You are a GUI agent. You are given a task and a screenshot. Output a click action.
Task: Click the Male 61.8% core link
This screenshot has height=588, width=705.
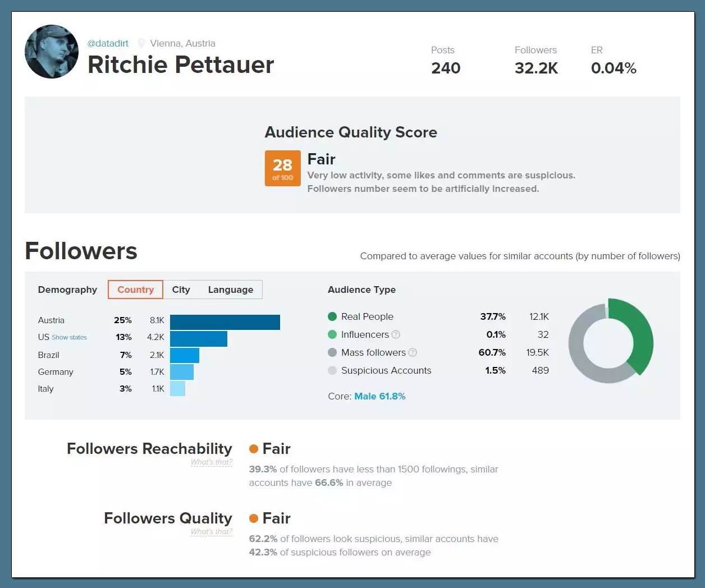[379, 396]
